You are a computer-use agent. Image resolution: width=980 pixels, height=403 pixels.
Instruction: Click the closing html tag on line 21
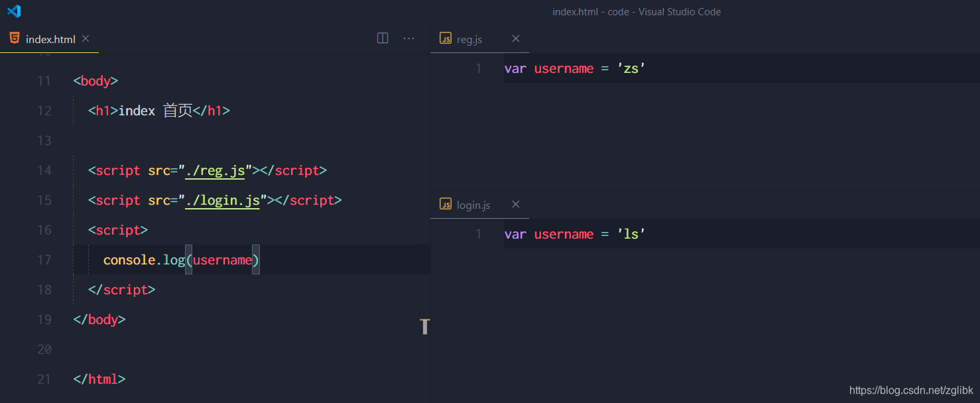(99, 379)
